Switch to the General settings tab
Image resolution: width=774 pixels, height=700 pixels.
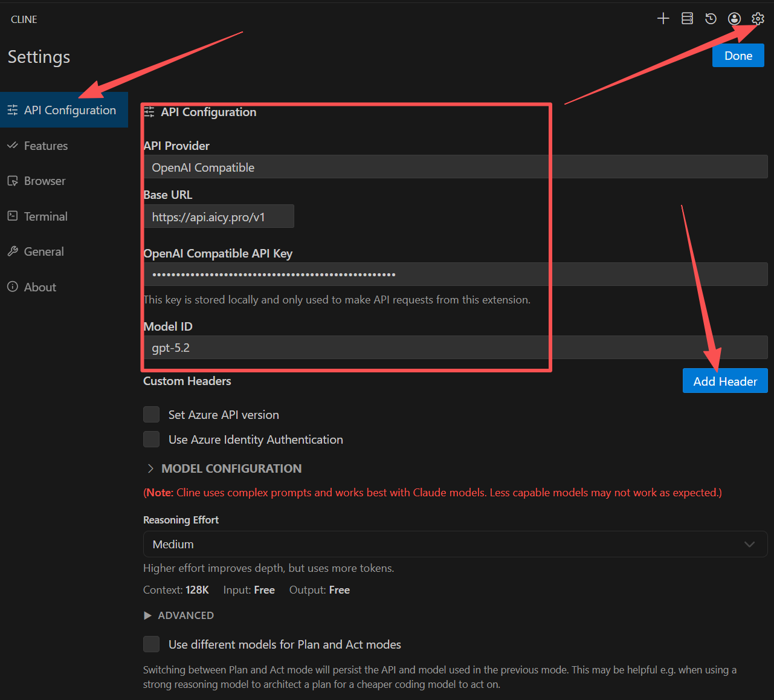pos(44,251)
